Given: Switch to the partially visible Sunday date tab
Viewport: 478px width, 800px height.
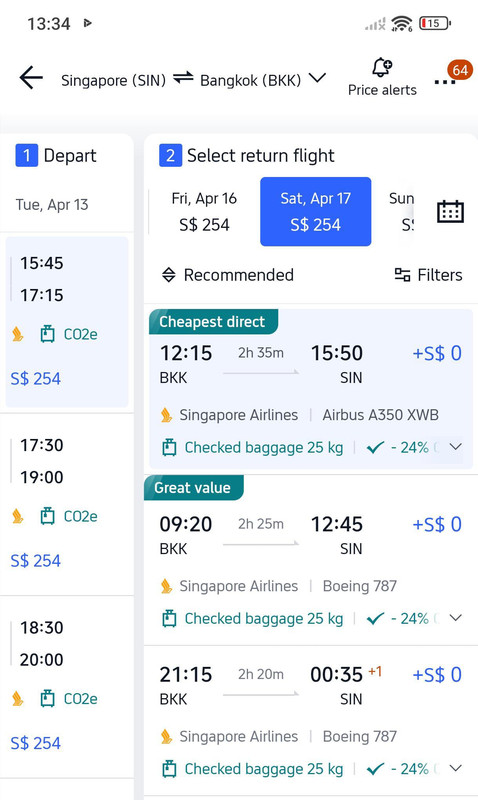Looking at the screenshot, I should [x=402, y=211].
